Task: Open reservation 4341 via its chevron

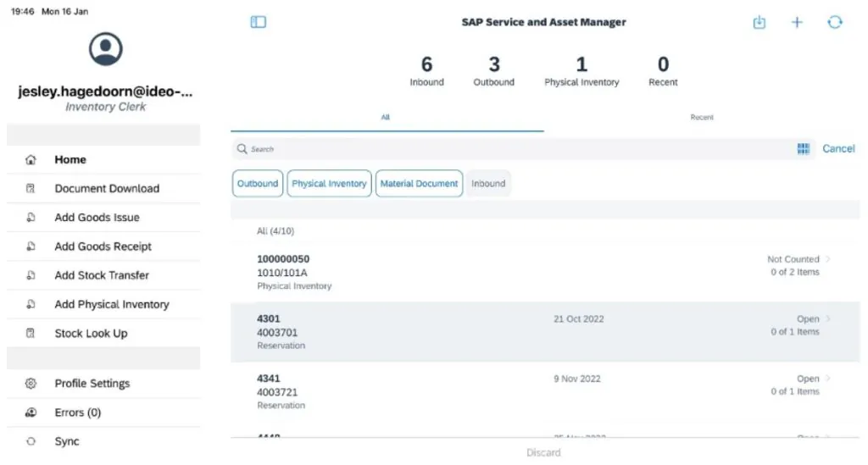Action: point(828,379)
